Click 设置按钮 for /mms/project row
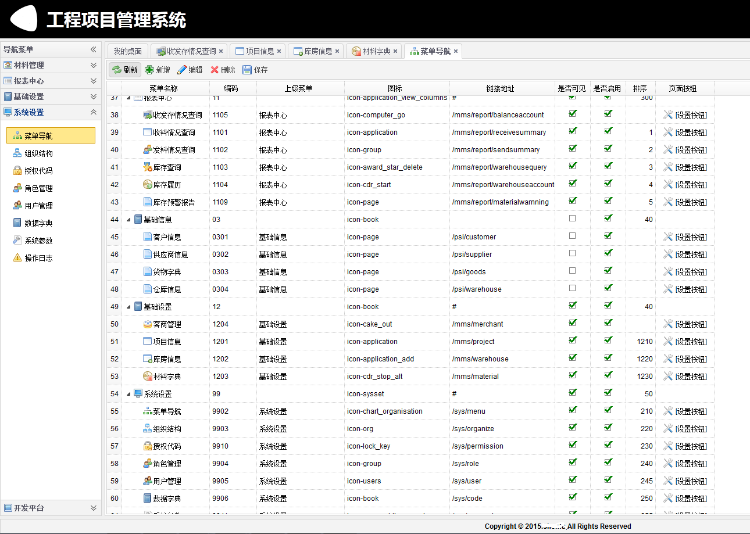 (x=691, y=342)
